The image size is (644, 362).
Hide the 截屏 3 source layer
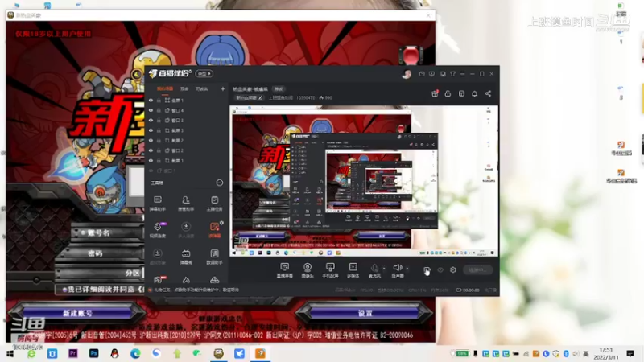[x=151, y=130]
